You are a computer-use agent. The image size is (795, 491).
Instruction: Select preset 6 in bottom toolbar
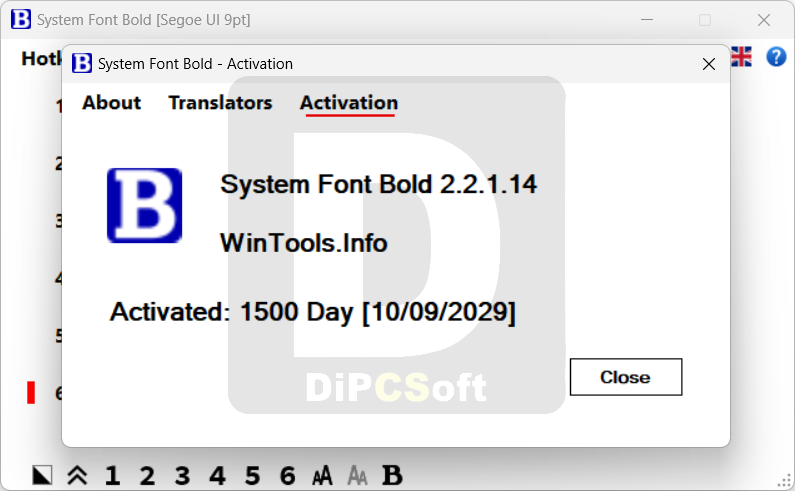pyautogui.click(x=287, y=476)
